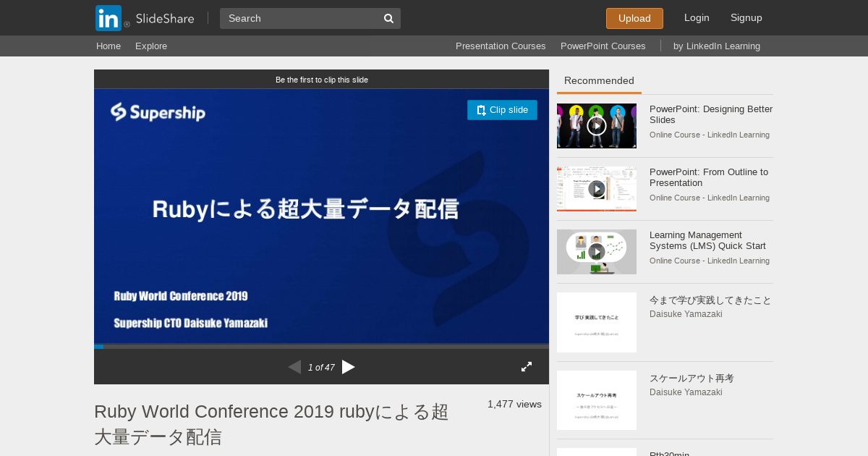Enter fullscreen with the expand icon

click(x=527, y=367)
